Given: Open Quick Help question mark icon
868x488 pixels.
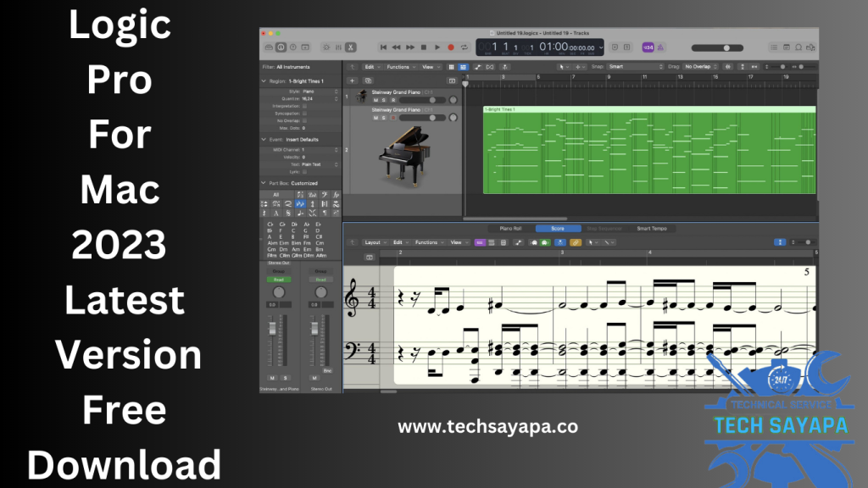Looking at the screenshot, I should pos(292,47).
